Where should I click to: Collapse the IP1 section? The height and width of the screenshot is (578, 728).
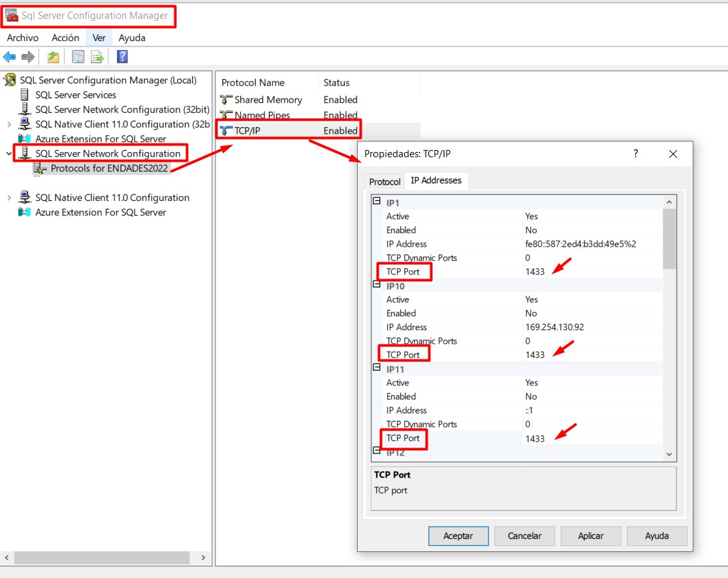pyautogui.click(x=377, y=201)
